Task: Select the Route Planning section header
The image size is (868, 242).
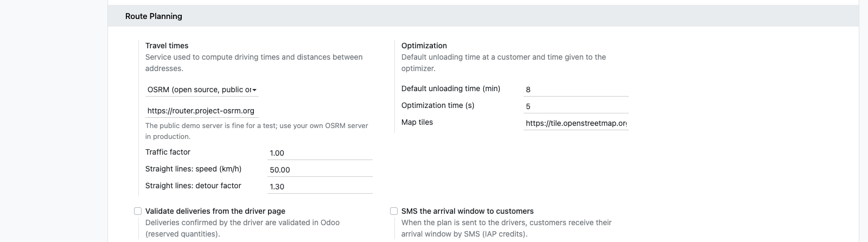Action: (483, 16)
